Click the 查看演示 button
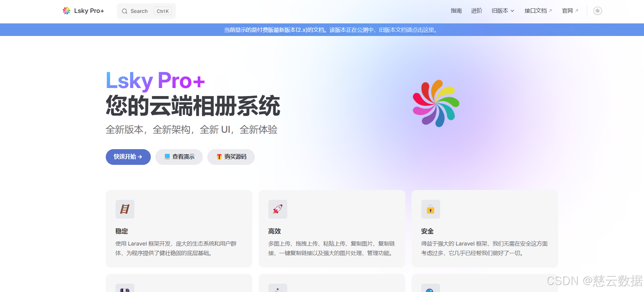Image resolution: width=644 pixels, height=292 pixels. 179,157
